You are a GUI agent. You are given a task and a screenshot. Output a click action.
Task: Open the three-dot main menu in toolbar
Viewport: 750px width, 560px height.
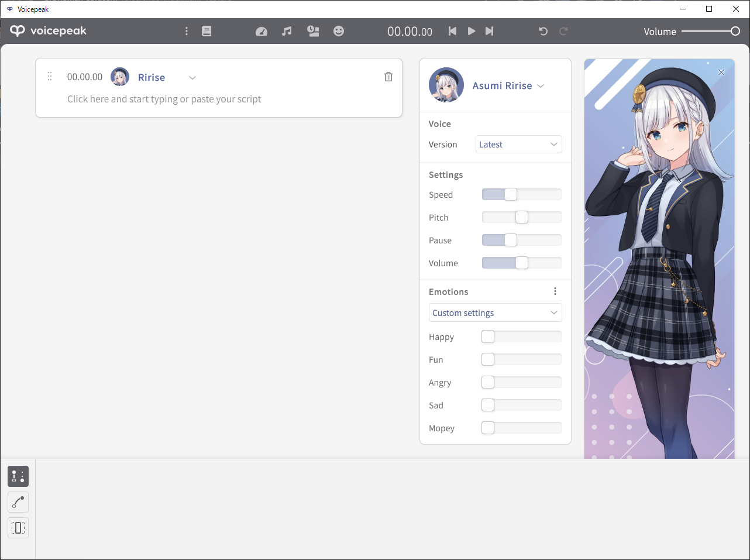tap(187, 31)
